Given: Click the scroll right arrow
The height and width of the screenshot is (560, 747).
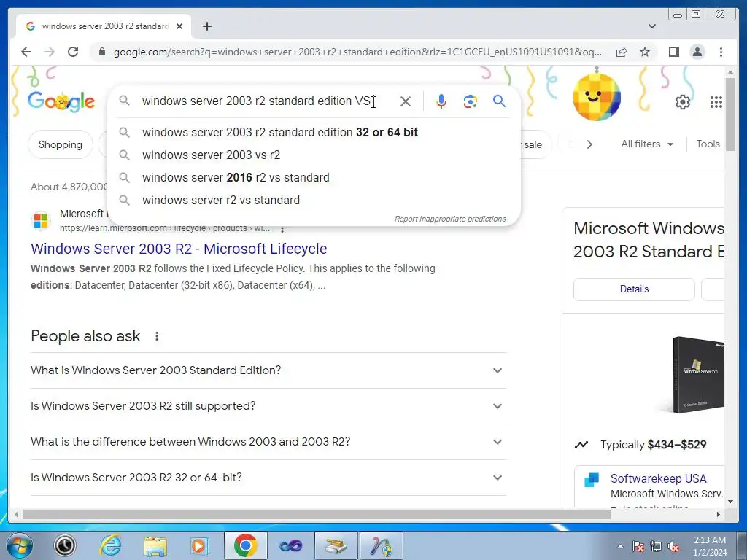Looking at the screenshot, I should point(719,514).
